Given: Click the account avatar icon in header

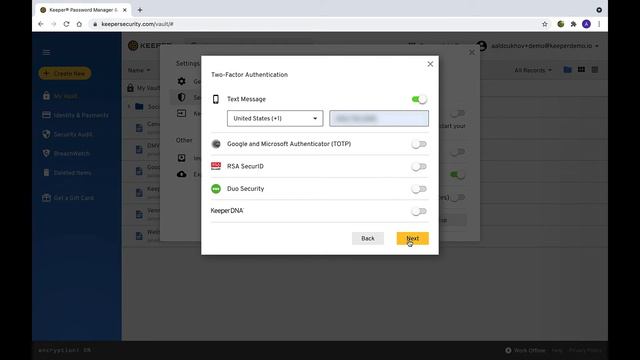Looking at the screenshot, I should click(x=482, y=46).
